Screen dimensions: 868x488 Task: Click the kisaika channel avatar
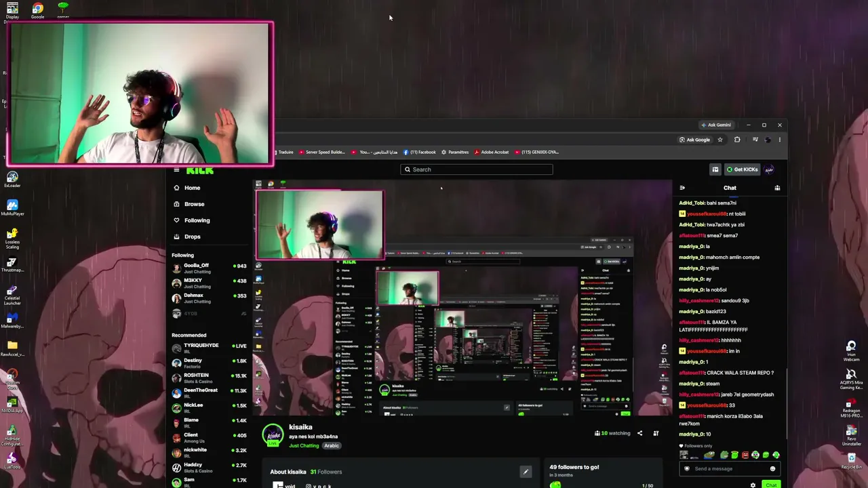pyautogui.click(x=273, y=435)
